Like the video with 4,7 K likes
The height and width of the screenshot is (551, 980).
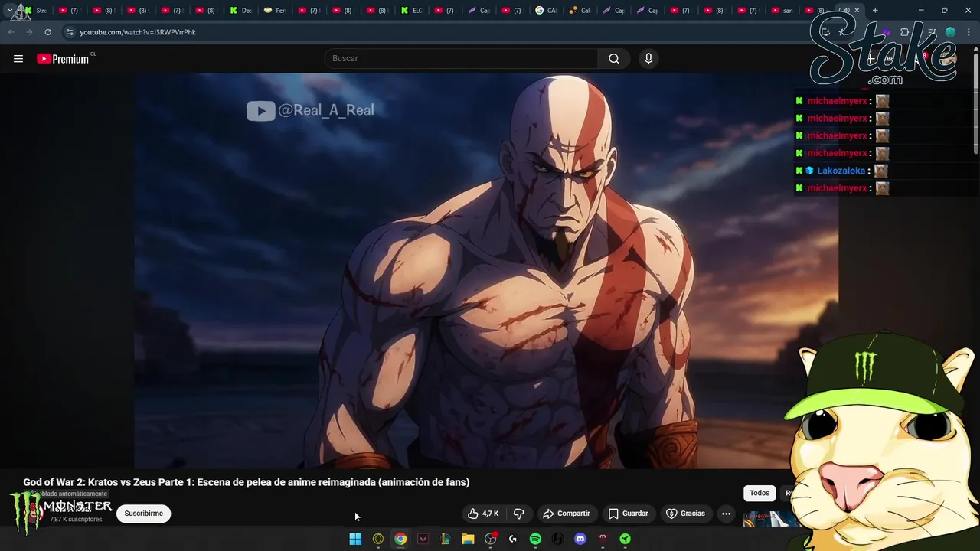[x=483, y=514]
